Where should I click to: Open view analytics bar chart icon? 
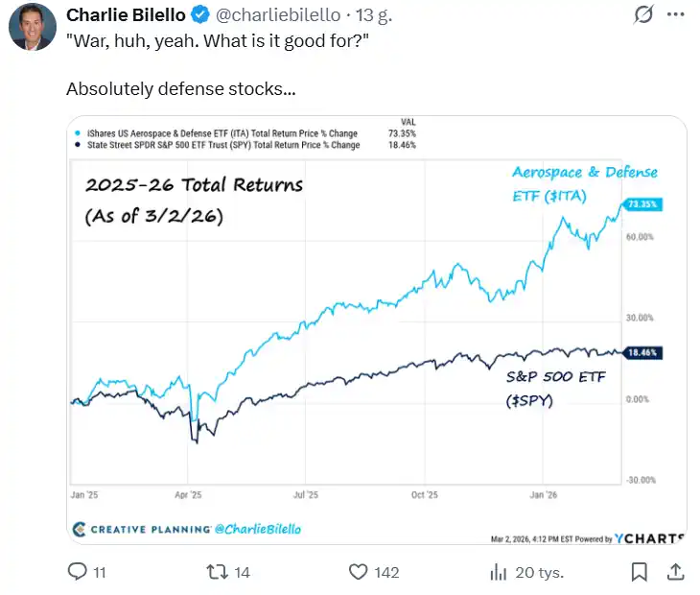498,572
